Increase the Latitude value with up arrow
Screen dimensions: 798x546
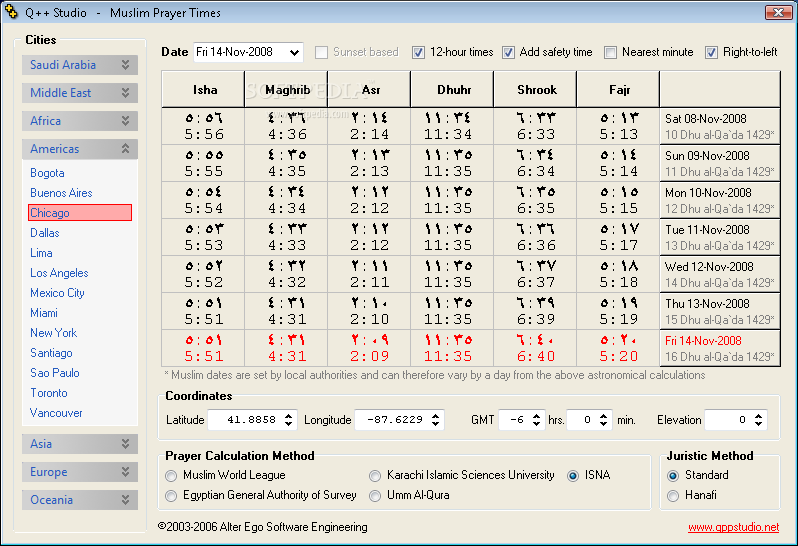click(289, 416)
